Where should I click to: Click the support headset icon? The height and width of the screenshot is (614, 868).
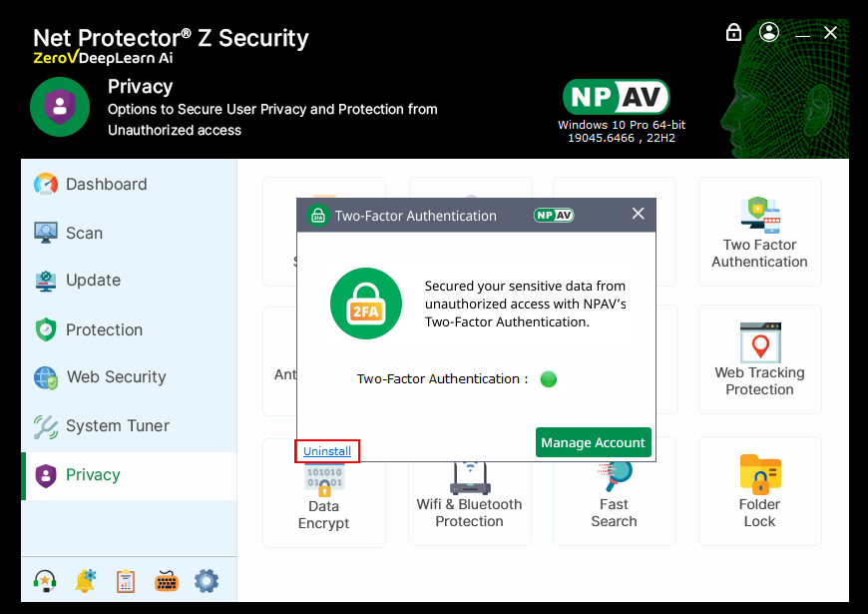(44, 581)
